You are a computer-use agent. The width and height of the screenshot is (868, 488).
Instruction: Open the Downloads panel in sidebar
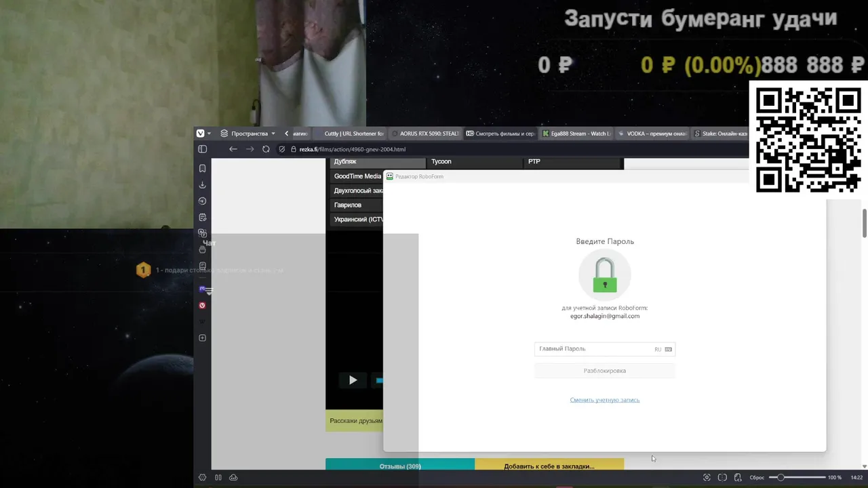coord(202,184)
